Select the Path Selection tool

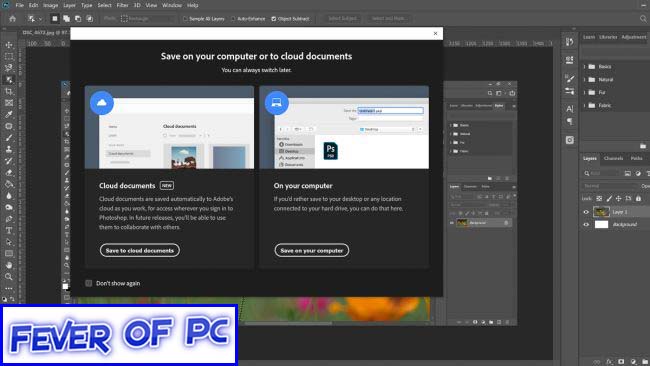click(9, 242)
